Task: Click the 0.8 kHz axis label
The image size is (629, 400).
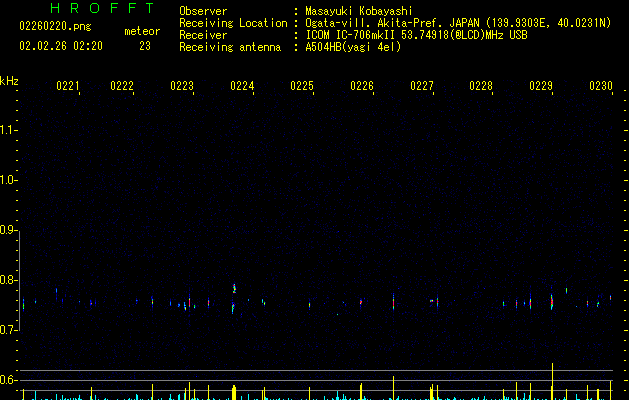Action: tap(8, 280)
